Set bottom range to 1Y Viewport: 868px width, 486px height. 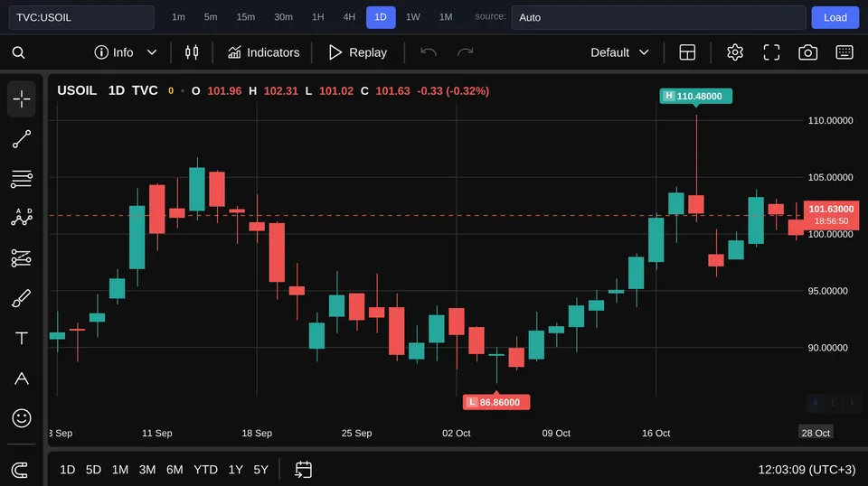pos(236,470)
